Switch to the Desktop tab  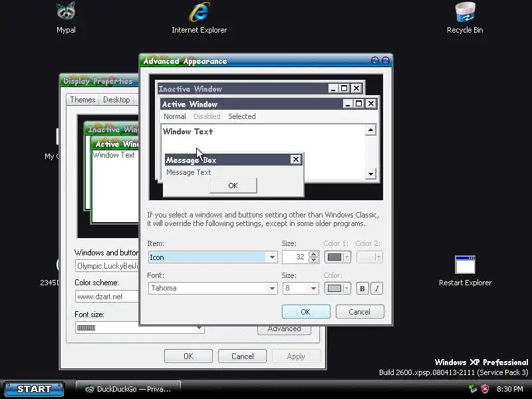click(116, 100)
